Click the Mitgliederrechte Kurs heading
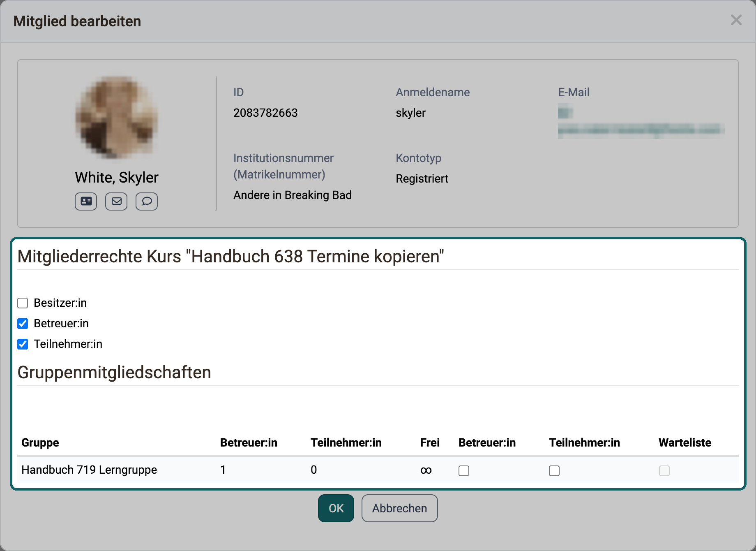 (x=230, y=256)
